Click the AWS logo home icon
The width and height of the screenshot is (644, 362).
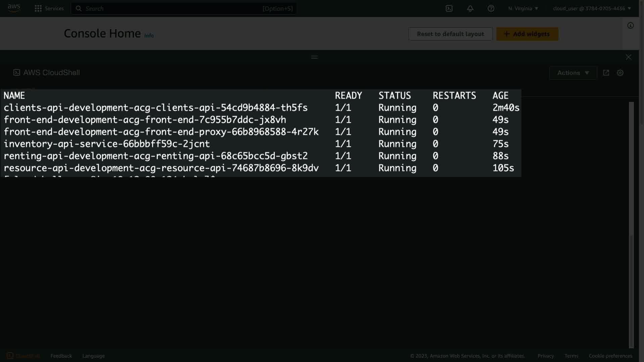pos(14,8)
